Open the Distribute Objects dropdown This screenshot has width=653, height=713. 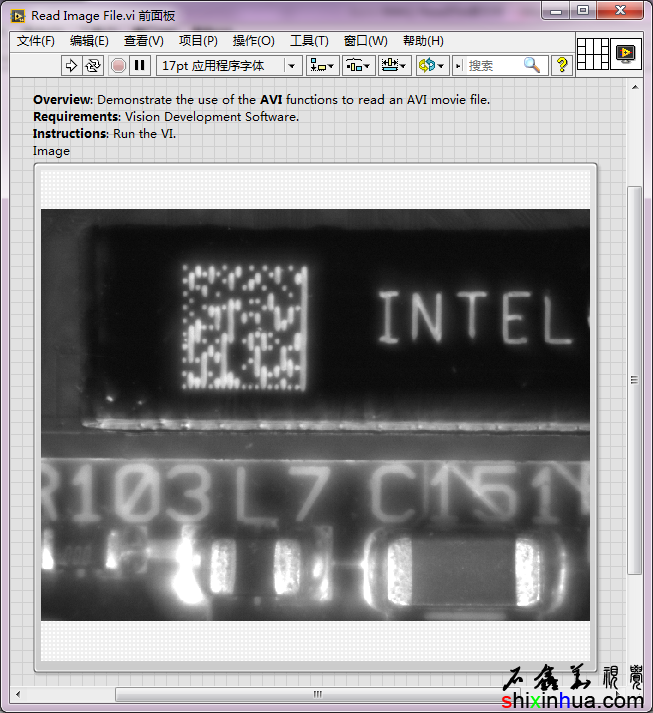[x=358, y=65]
